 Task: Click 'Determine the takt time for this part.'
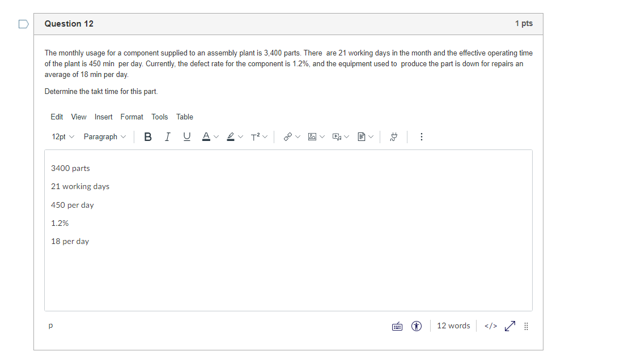coord(101,92)
